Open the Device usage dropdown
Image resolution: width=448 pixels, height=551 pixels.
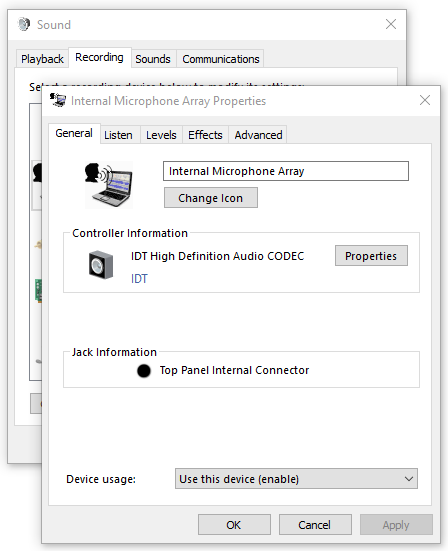(x=296, y=479)
